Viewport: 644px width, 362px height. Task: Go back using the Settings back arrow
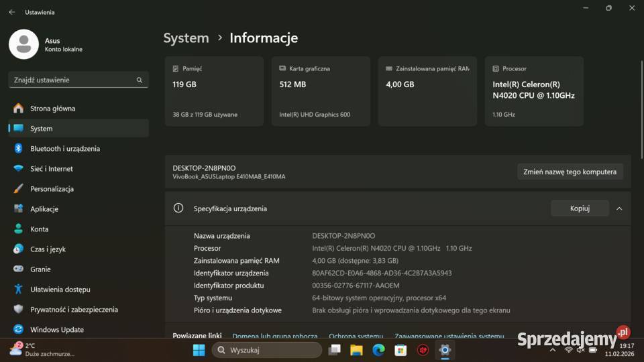pyautogui.click(x=12, y=12)
